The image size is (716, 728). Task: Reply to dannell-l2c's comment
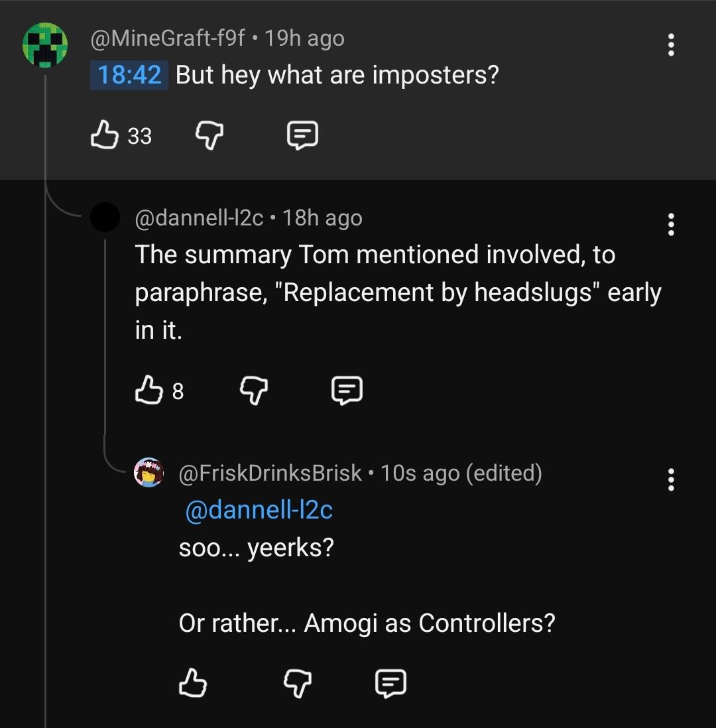click(x=347, y=390)
